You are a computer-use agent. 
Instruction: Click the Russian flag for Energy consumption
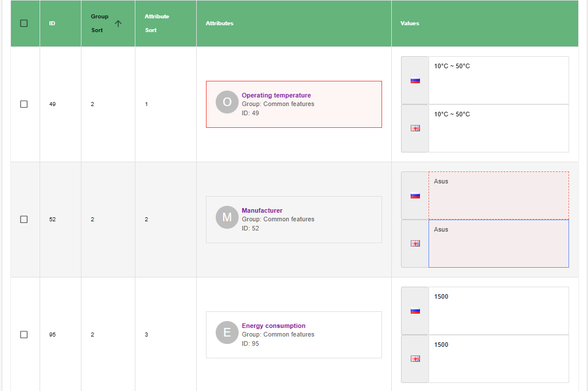(415, 311)
